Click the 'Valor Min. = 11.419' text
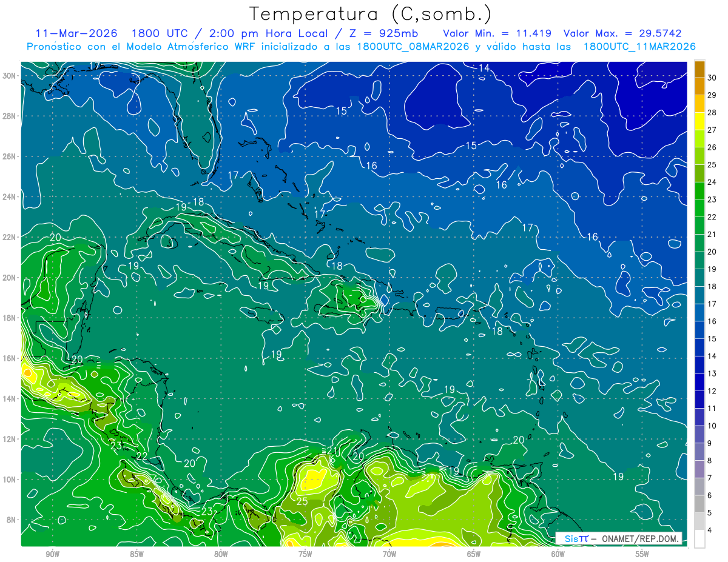Image resolution: width=728 pixels, height=562 pixels. click(497, 33)
